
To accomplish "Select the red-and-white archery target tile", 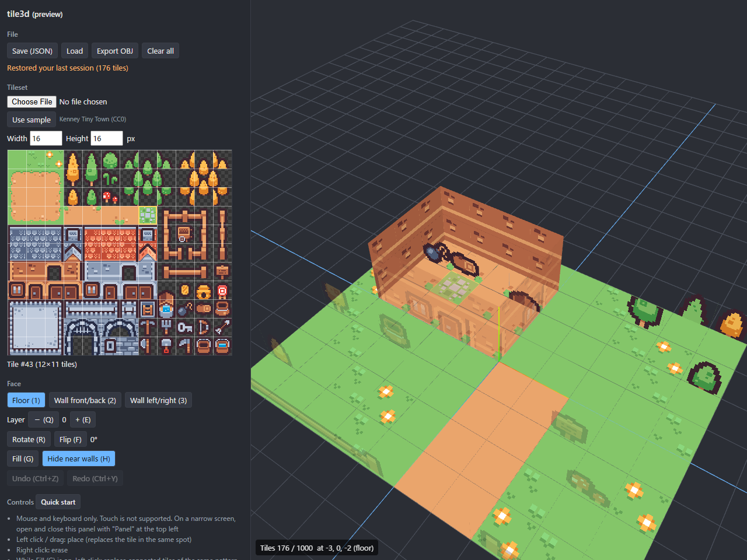I will click(222, 290).
